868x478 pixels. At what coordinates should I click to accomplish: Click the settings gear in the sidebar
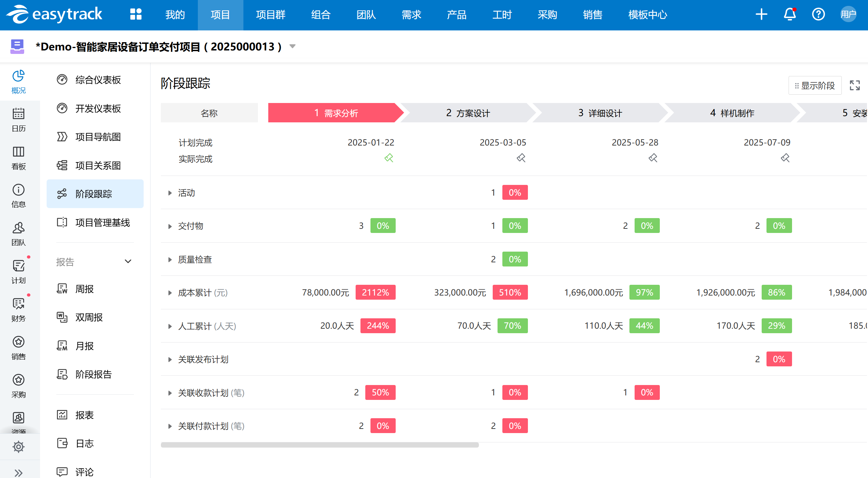click(19, 447)
